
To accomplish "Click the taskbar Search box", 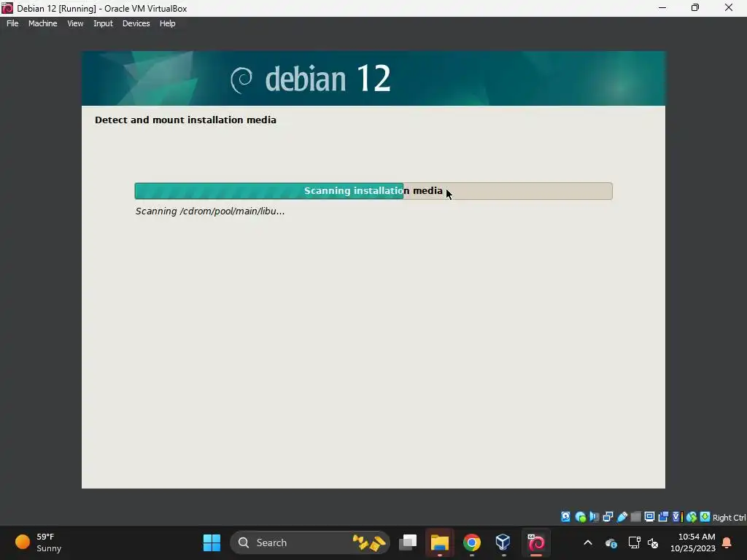I will click(309, 542).
